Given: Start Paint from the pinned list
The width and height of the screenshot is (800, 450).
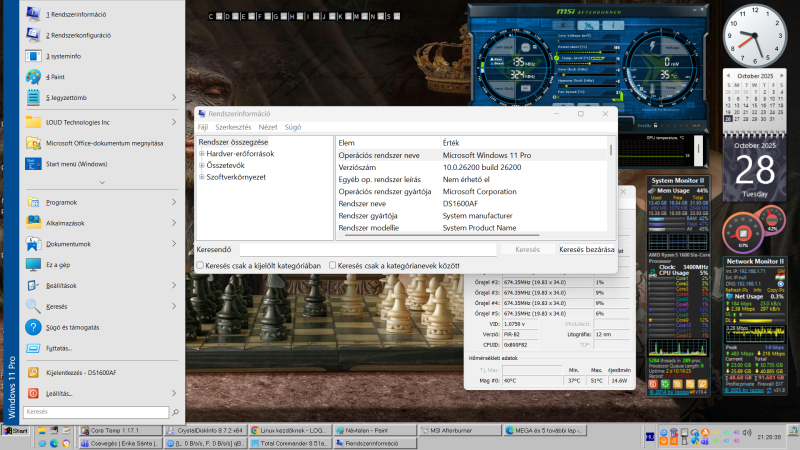Looking at the screenshot, I should (x=102, y=77).
